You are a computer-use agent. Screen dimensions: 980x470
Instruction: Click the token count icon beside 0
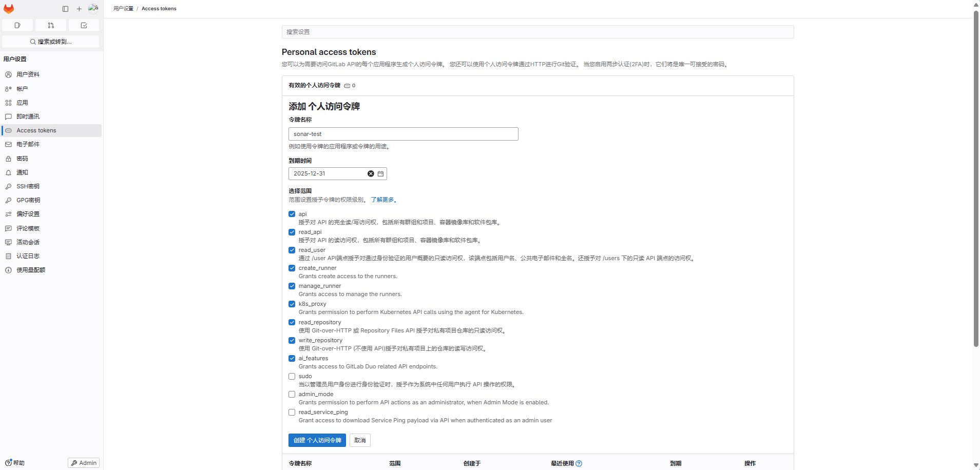(347, 86)
